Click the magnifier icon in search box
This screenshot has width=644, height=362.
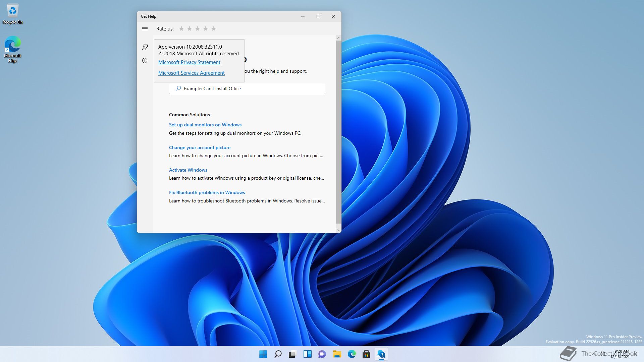pos(178,88)
